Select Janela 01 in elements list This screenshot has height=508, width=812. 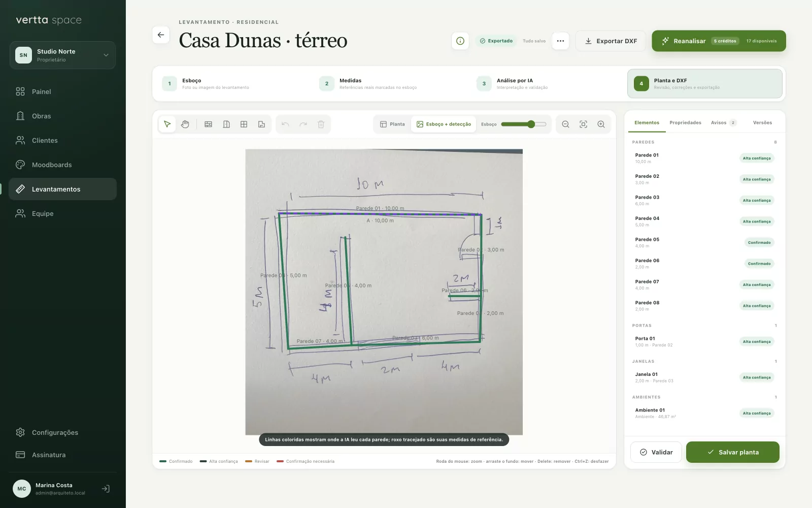pyautogui.click(x=704, y=377)
